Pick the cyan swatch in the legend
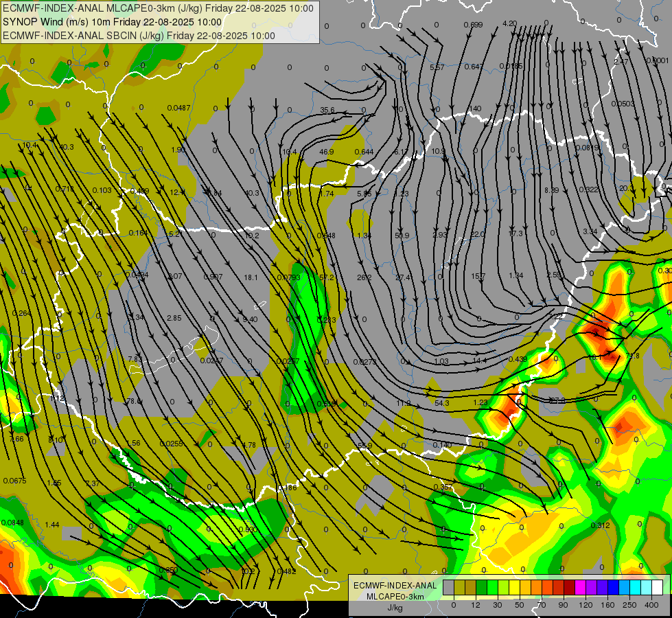This screenshot has height=618, width=672. click(x=635, y=588)
